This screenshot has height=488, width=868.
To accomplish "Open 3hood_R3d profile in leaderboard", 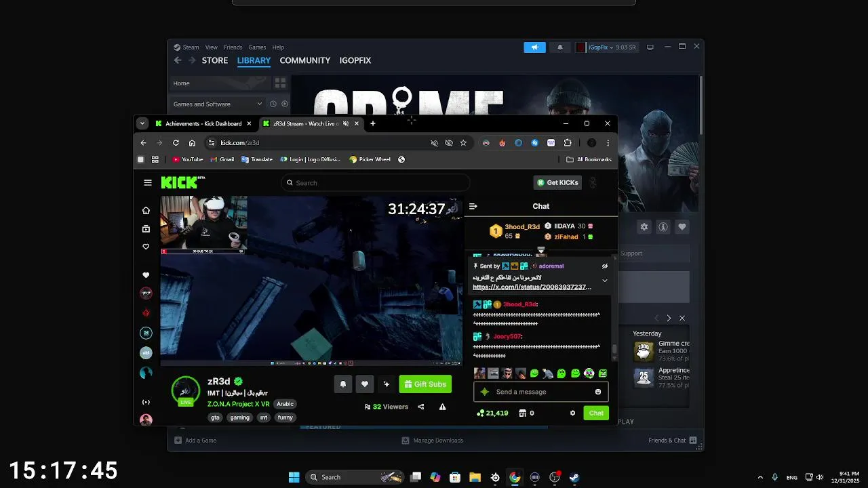I will pyautogui.click(x=521, y=226).
